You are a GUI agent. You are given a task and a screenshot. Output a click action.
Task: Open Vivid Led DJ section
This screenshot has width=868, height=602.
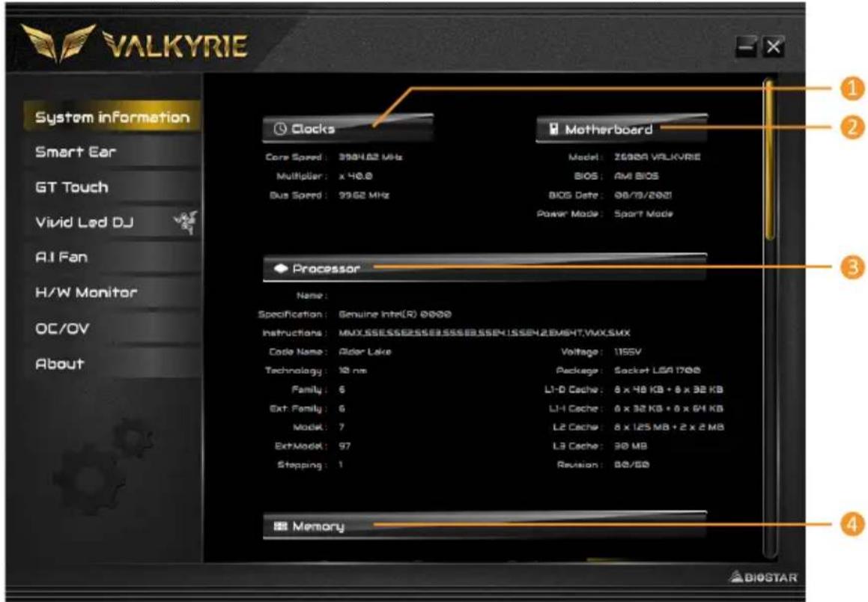(x=112, y=222)
